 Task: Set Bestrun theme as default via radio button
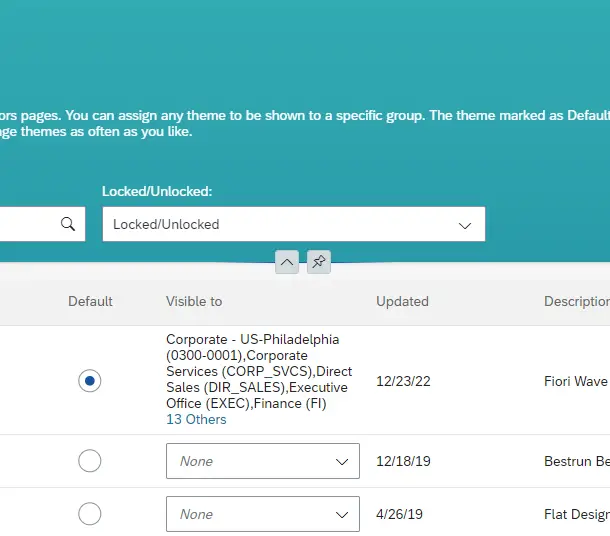[x=90, y=461]
